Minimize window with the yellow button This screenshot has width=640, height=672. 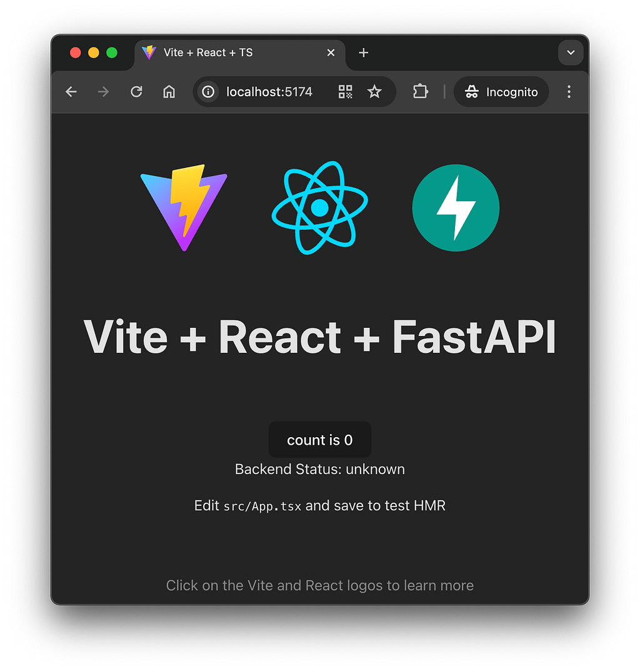point(94,52)
